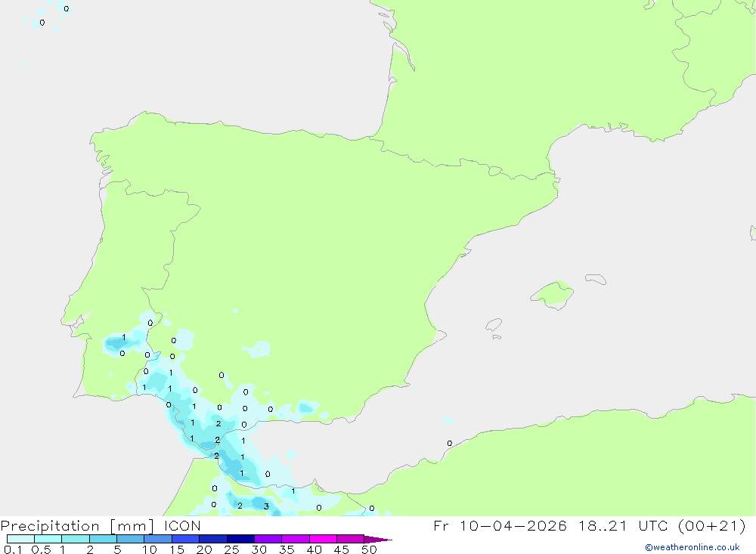Click the legend arrow tip above 50 mm
Viewport: 756px width, 554px height.
click(x=377, y=539)
